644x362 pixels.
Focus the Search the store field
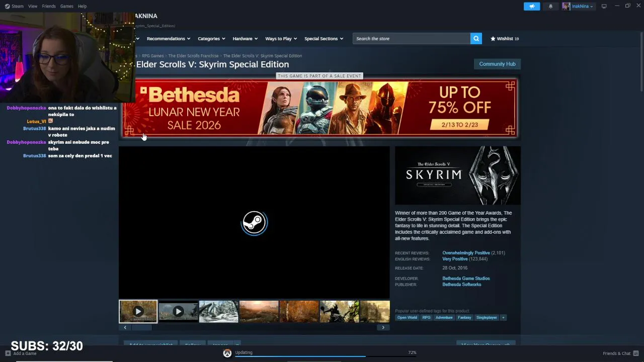click(412, 38)
